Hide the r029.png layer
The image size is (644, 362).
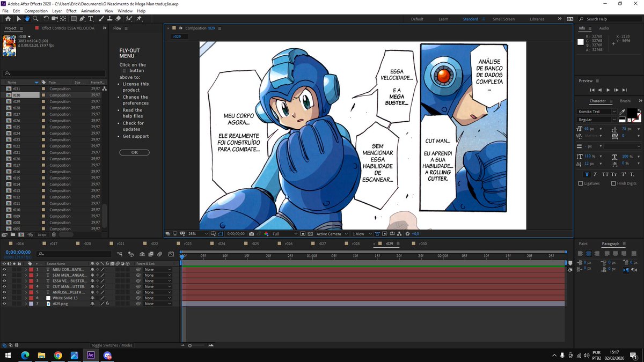pyautogui.click(x=4, y=304)
